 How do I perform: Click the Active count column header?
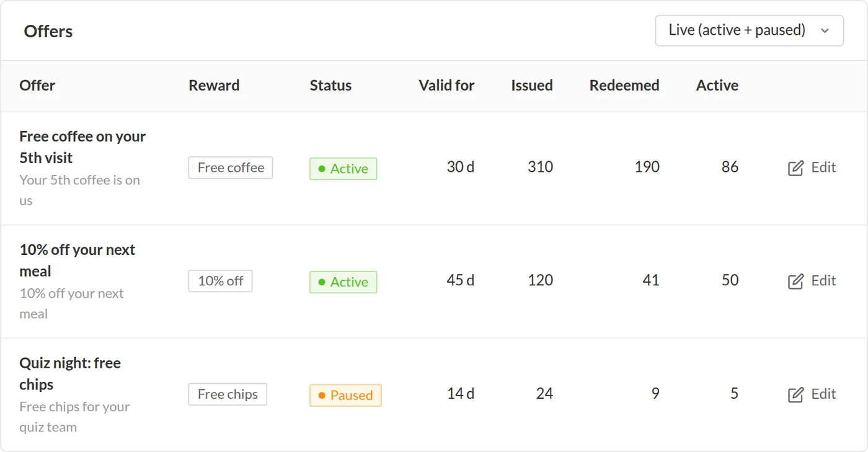(x=717, y=86)
